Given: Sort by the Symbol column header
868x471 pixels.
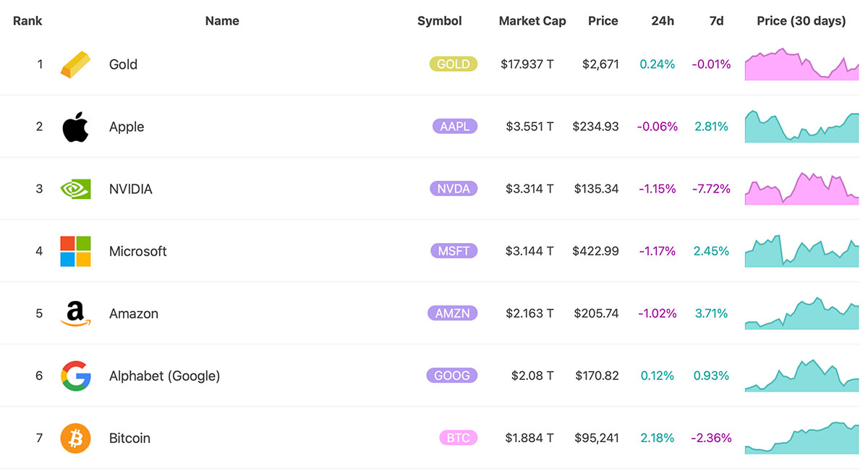Looking at the screenshot, I should tap(439, 21).
